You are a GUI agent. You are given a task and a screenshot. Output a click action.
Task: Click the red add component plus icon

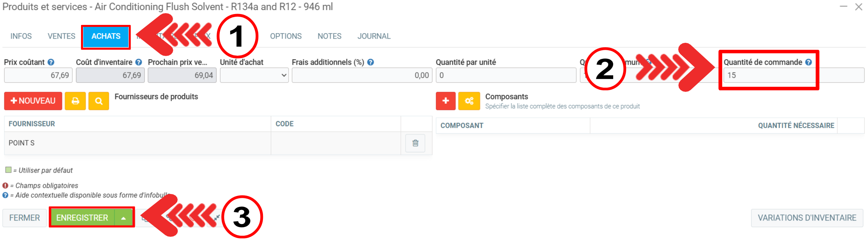point(446,101)
